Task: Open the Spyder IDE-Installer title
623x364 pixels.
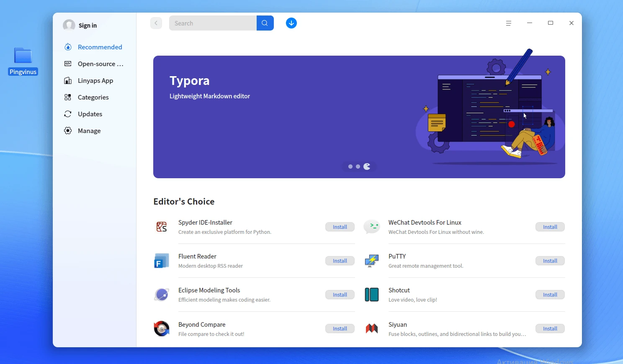Action: point(205,223)
